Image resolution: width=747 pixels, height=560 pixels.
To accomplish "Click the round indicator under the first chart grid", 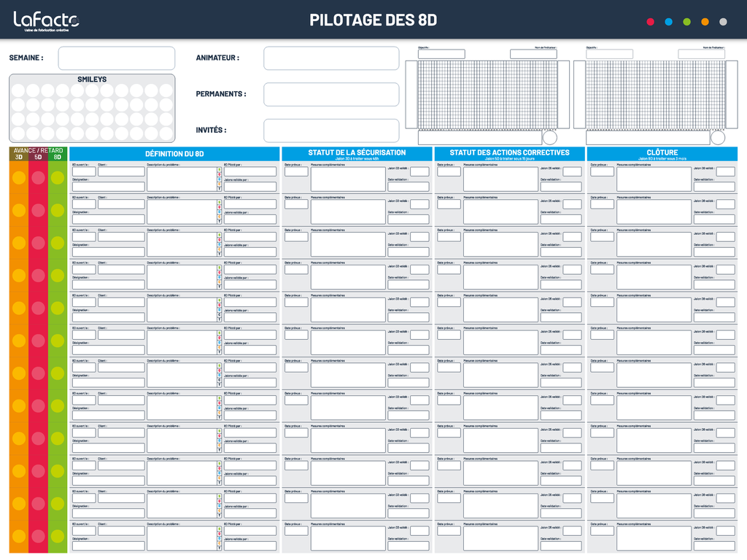I will 550,138.
